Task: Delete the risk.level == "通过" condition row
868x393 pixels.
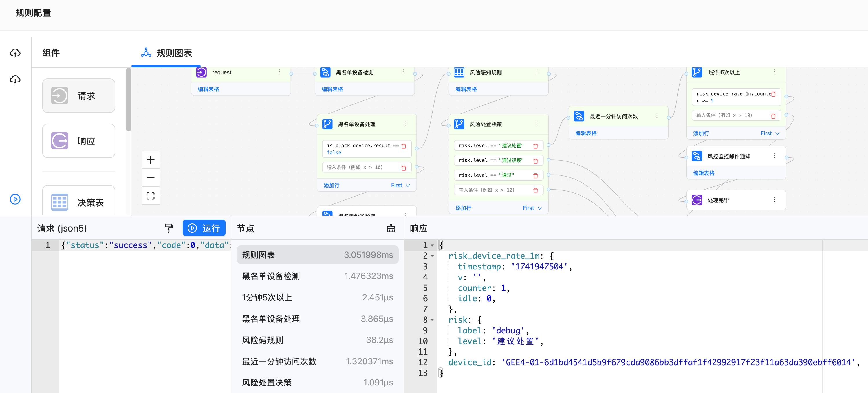Action: (535, 175)
